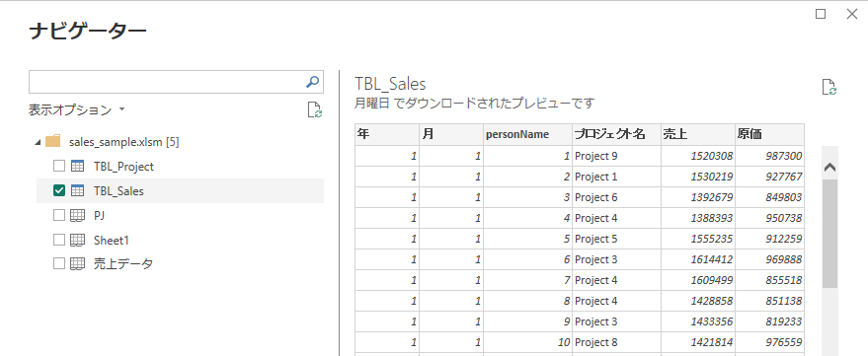Screen dimensions: 868x356
Task: Click the PJ worksheet icon
Action: point(77,215)
